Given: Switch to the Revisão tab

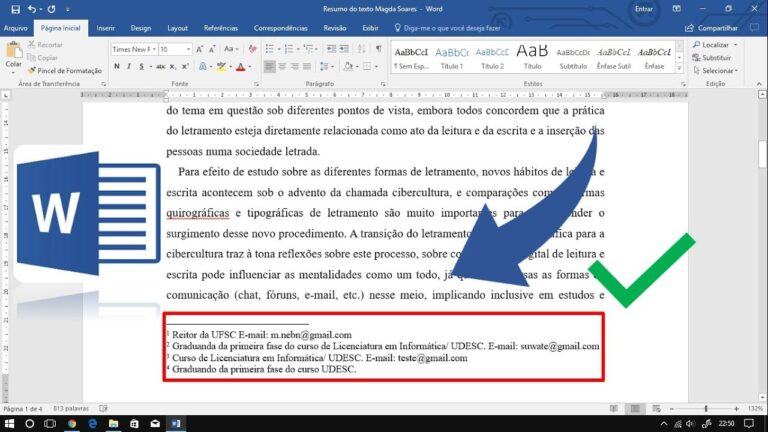Looking at the screenshot, I should coord(335,28).
